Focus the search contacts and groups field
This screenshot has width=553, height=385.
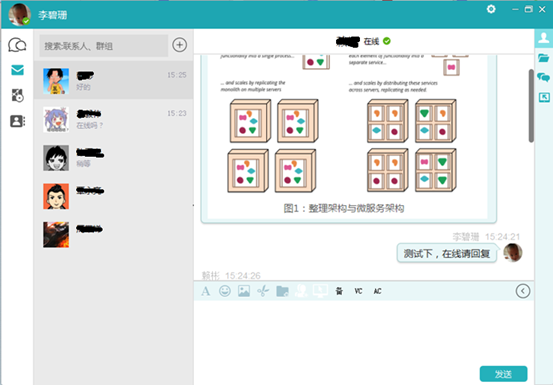pos(103,45)
